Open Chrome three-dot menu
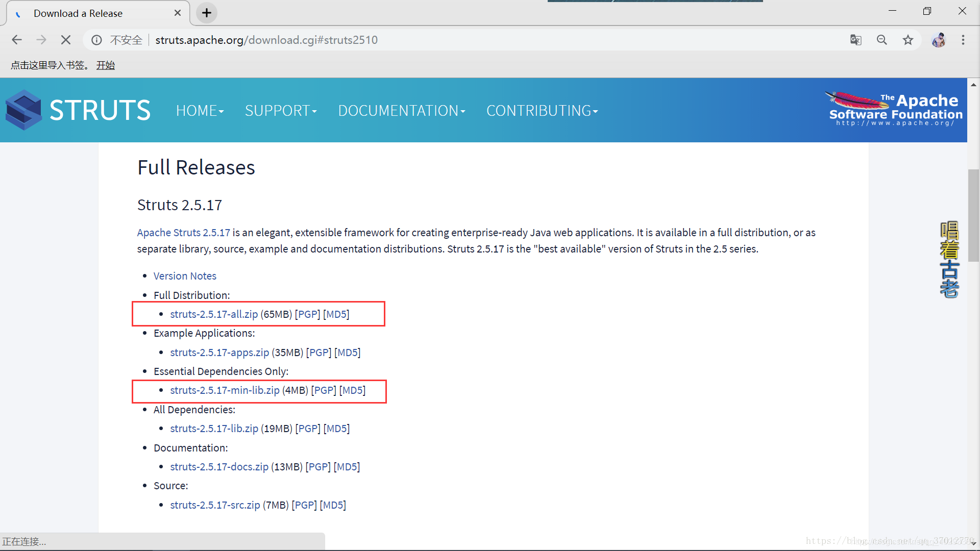Screen dimensions: 980x551 coord(963,40)
